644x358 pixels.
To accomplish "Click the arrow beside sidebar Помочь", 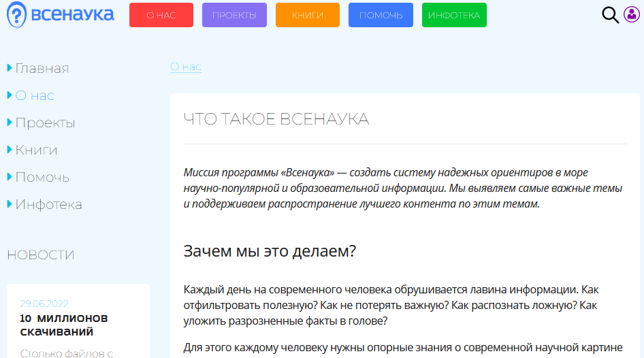I will click(x=10, y=177).
